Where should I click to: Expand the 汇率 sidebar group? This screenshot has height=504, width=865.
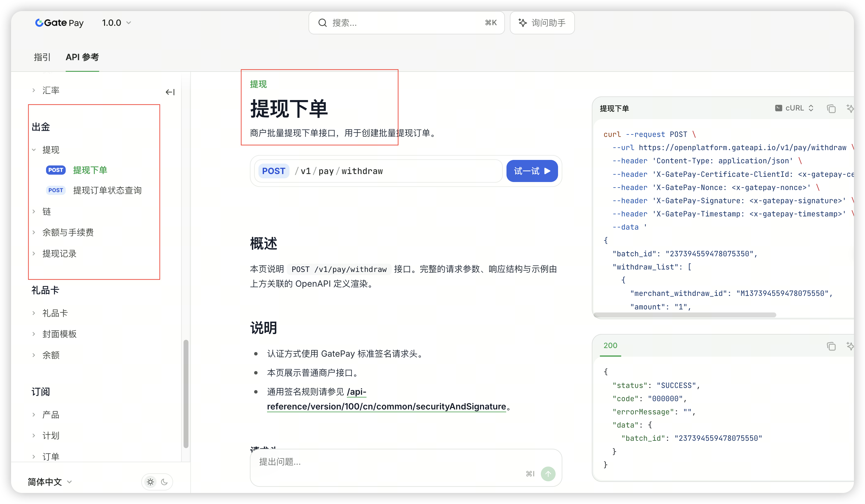(x=34, y=90)
